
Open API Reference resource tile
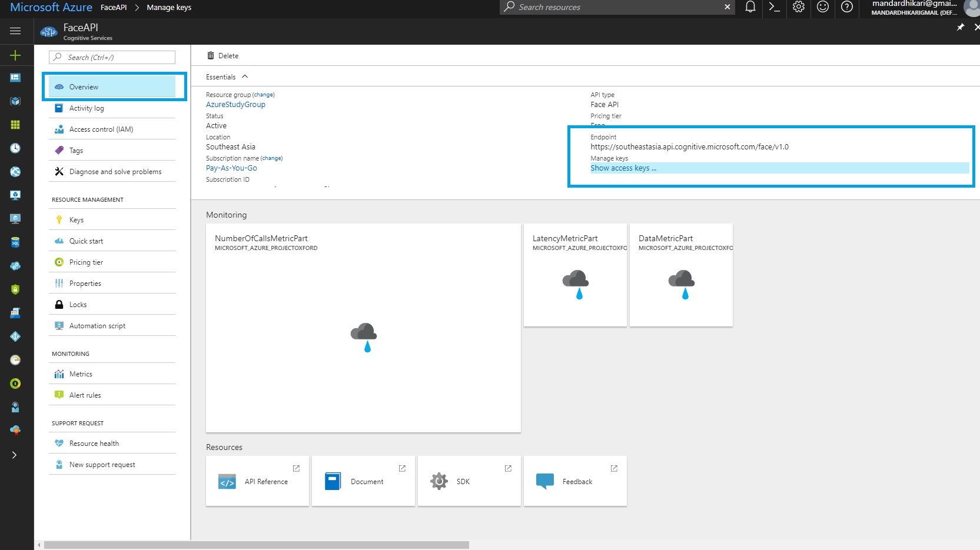[257, 481]
